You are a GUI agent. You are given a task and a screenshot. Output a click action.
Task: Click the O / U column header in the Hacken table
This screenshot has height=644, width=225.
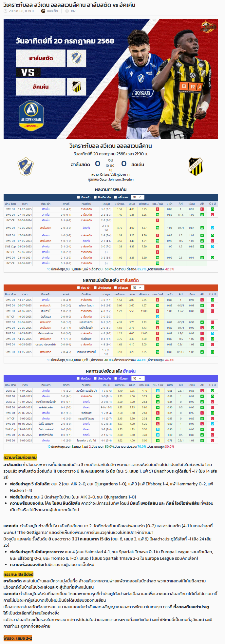point(213,385)
